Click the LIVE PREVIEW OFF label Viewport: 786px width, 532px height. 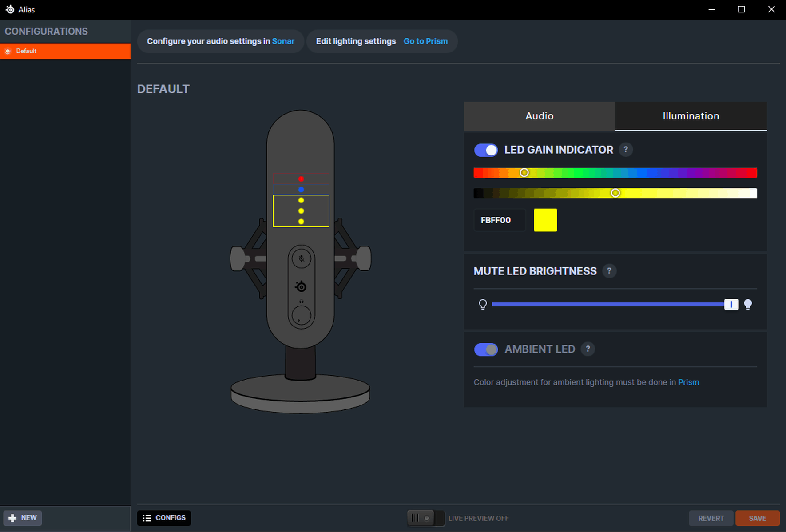point(478,518)
